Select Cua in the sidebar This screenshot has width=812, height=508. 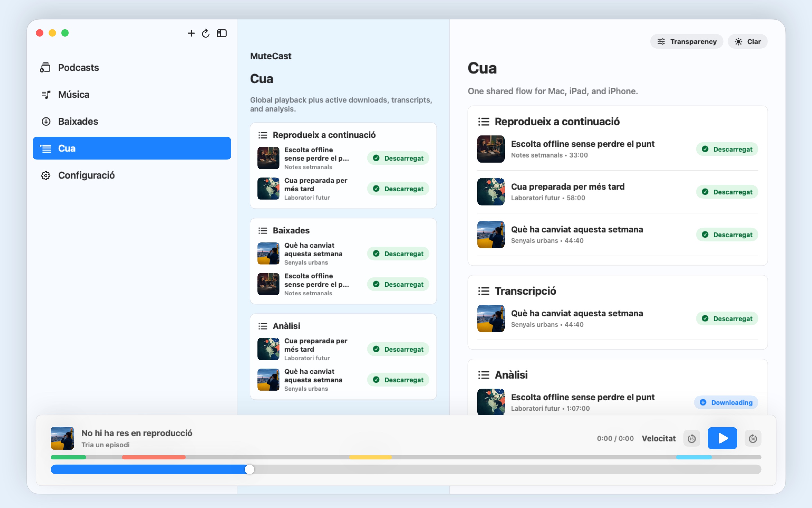132,148
